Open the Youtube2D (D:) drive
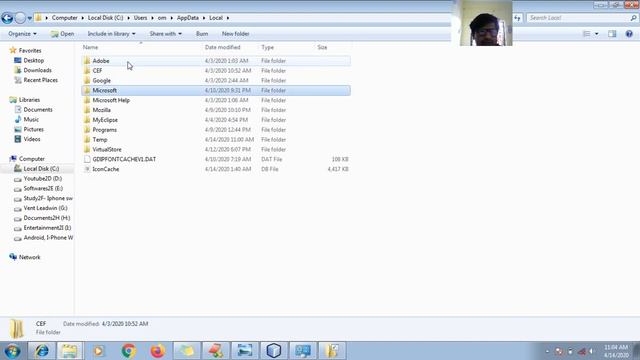 (42, 178)
